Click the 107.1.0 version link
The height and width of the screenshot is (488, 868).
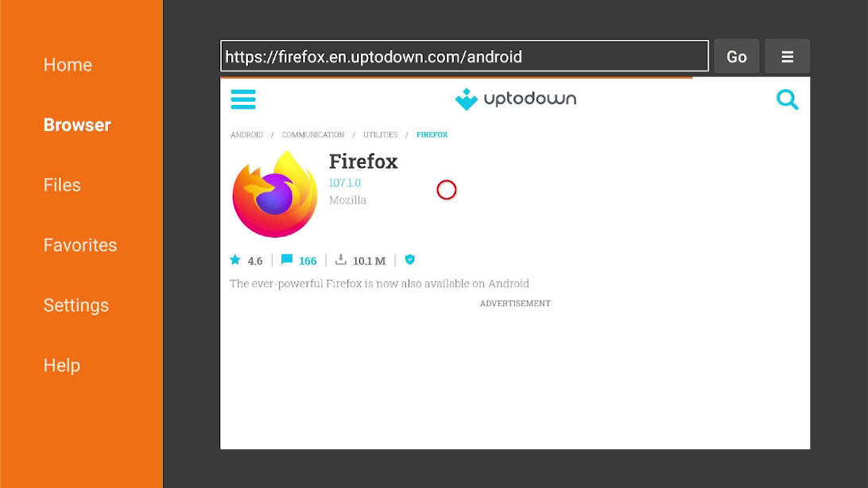tap(344, 183)
